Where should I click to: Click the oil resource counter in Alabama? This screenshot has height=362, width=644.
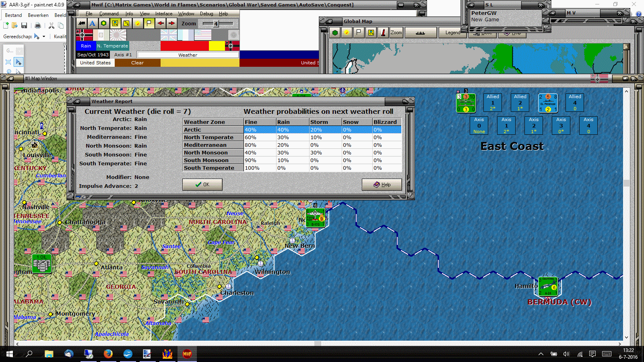click(41, 264)
